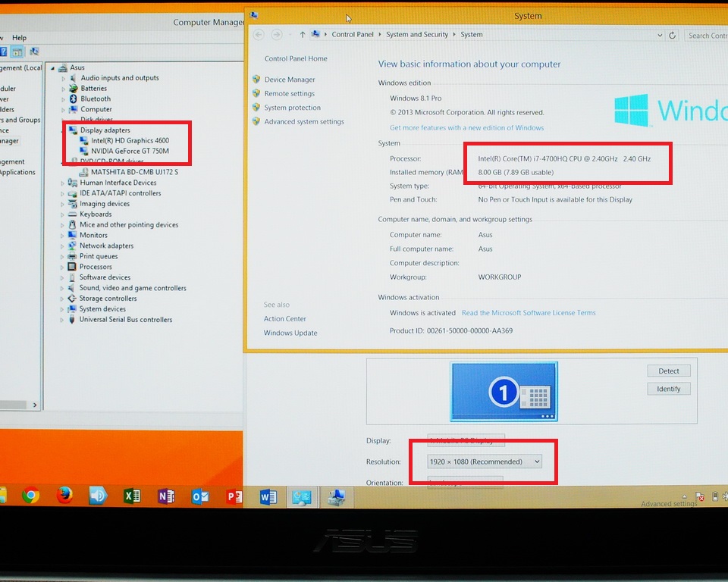Click the left pane horizontal scrollbar arrow
The image size is (728, 582).
(x=35, y=405)
